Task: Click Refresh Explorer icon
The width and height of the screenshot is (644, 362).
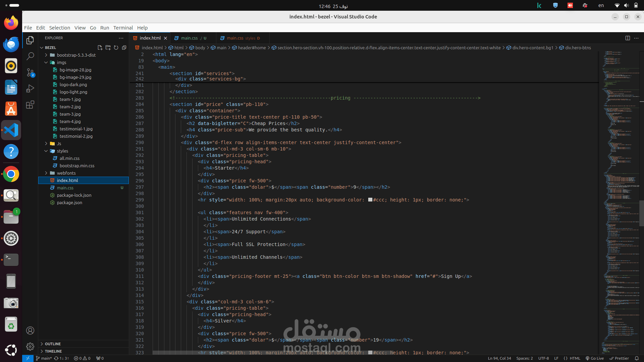Action: tap(116, 48)
